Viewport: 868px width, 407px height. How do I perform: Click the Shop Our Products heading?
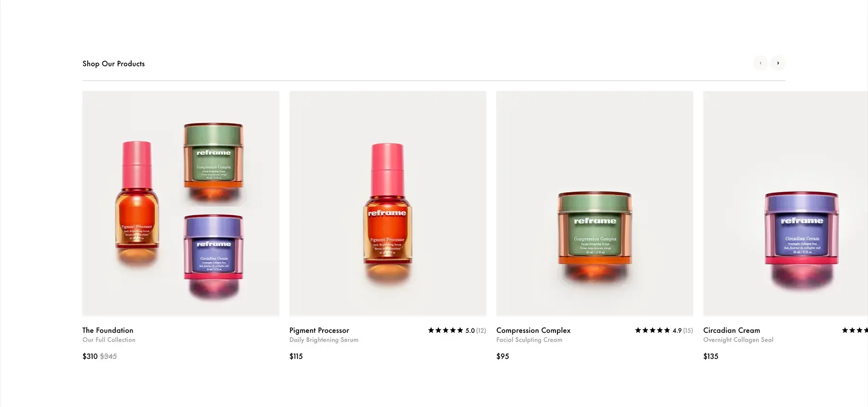coord(113,64)
